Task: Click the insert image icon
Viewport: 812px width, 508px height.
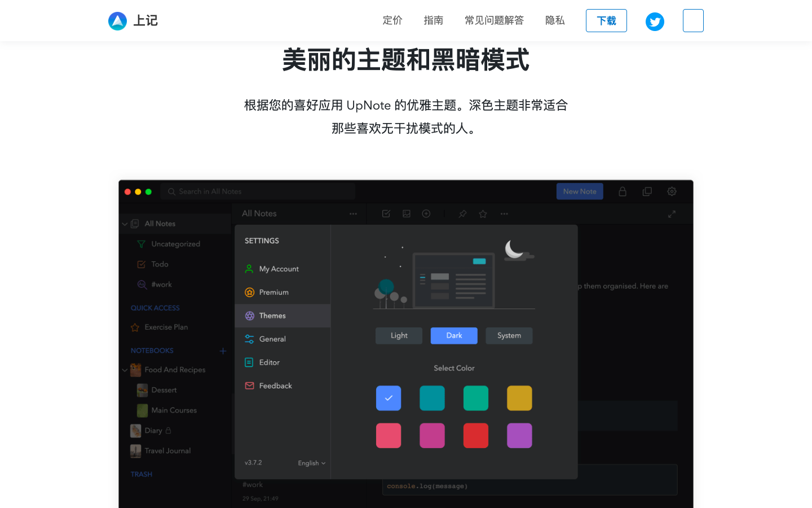Action: click(407, 213)
